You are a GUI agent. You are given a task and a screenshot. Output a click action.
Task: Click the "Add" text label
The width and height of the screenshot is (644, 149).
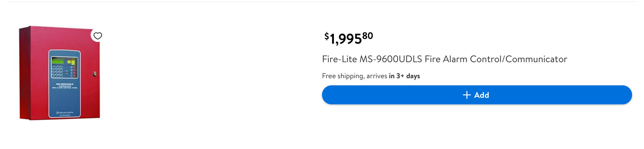(x=482, y=95)
